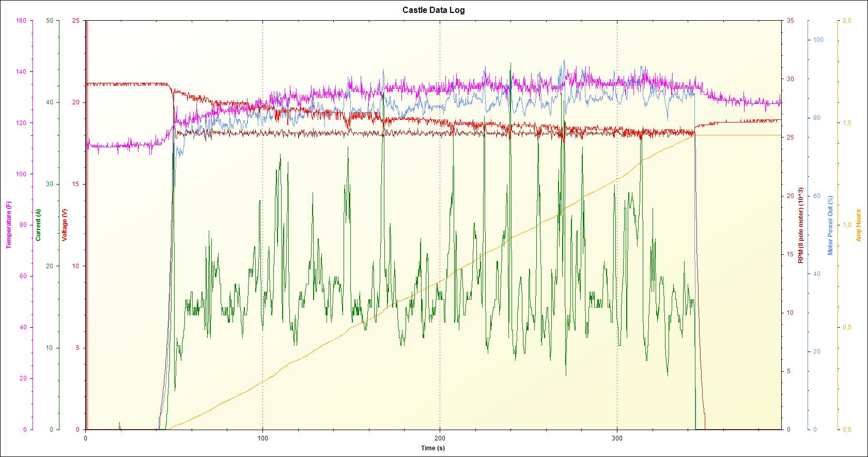Click the 'Amp Hours' axis label

click(859, 225)
